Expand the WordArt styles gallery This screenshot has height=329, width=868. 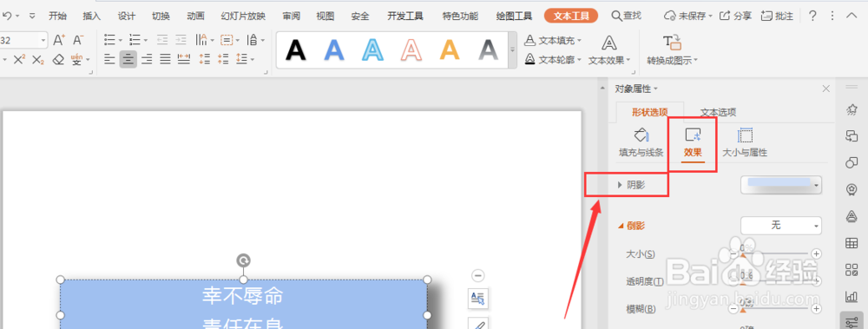point(513,49)
